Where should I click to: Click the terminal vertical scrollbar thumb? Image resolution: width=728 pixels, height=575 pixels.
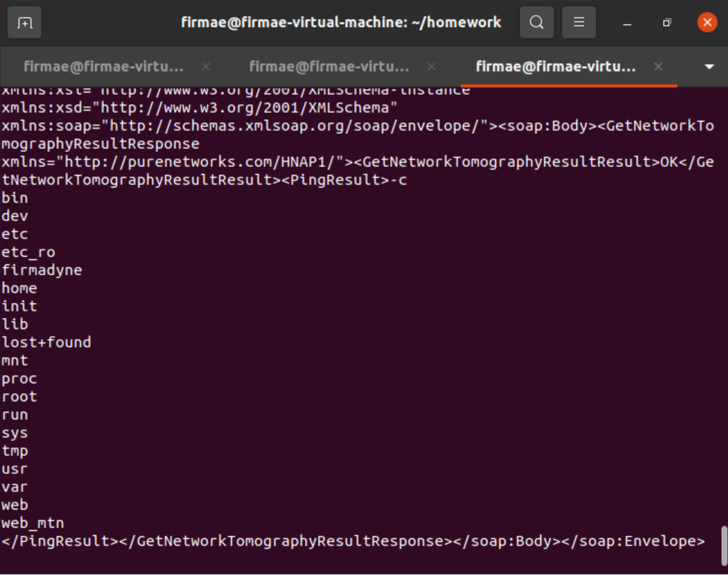tap(724, 546)
